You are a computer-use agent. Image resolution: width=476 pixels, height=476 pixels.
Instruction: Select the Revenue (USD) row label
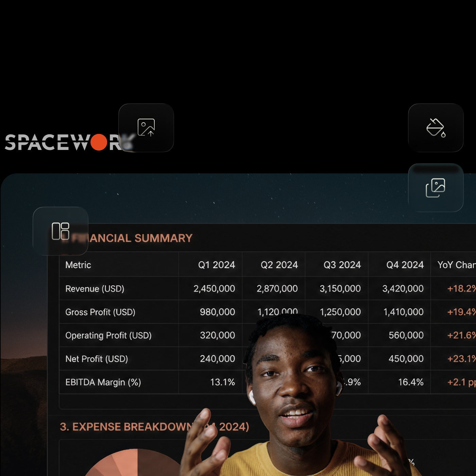pos(95,289)
